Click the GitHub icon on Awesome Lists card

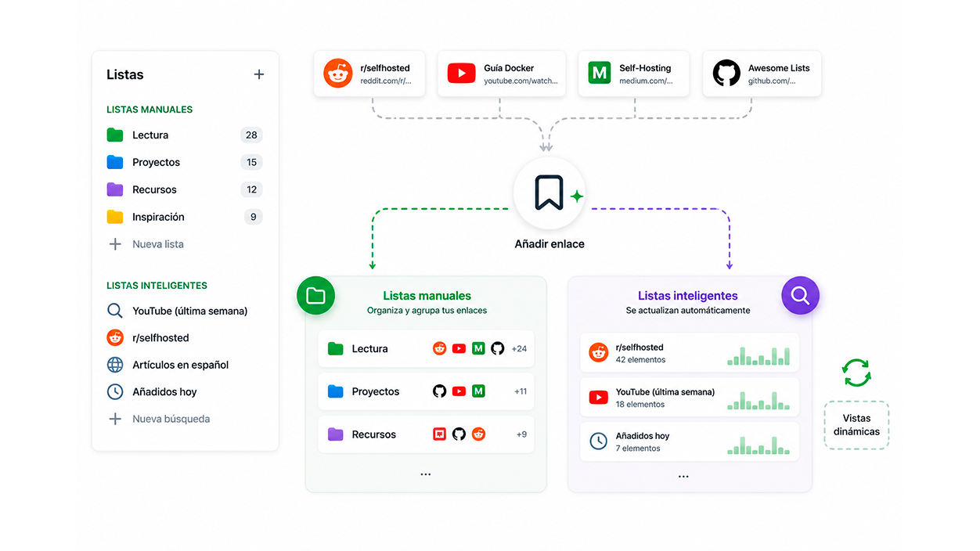(726, 74)
